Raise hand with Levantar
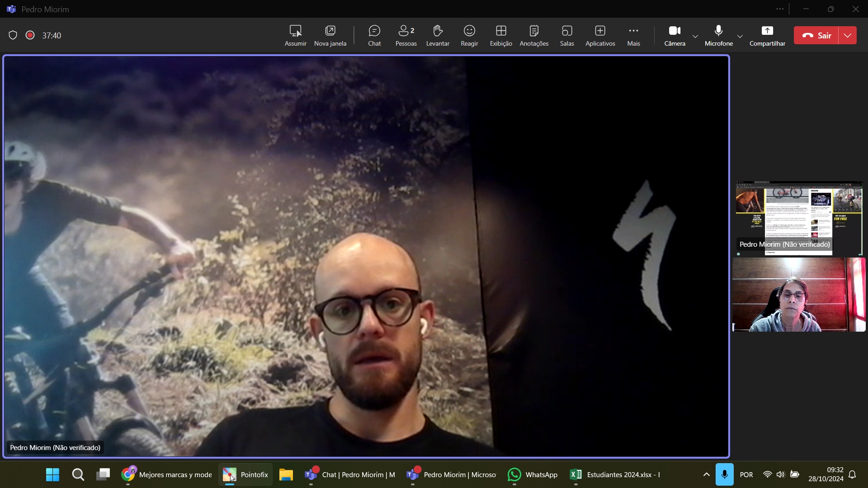 [x=438, y=35]
